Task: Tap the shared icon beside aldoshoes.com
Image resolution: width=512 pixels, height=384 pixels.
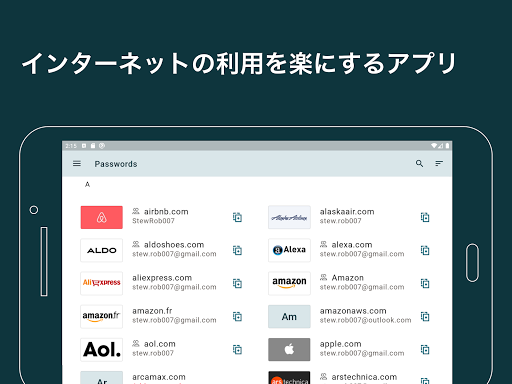Action: (136, 244)
